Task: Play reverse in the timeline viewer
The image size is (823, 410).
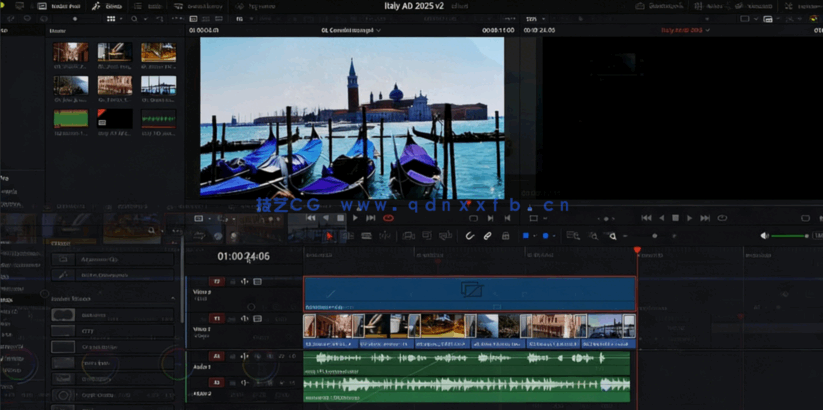Action: (661, 218)
